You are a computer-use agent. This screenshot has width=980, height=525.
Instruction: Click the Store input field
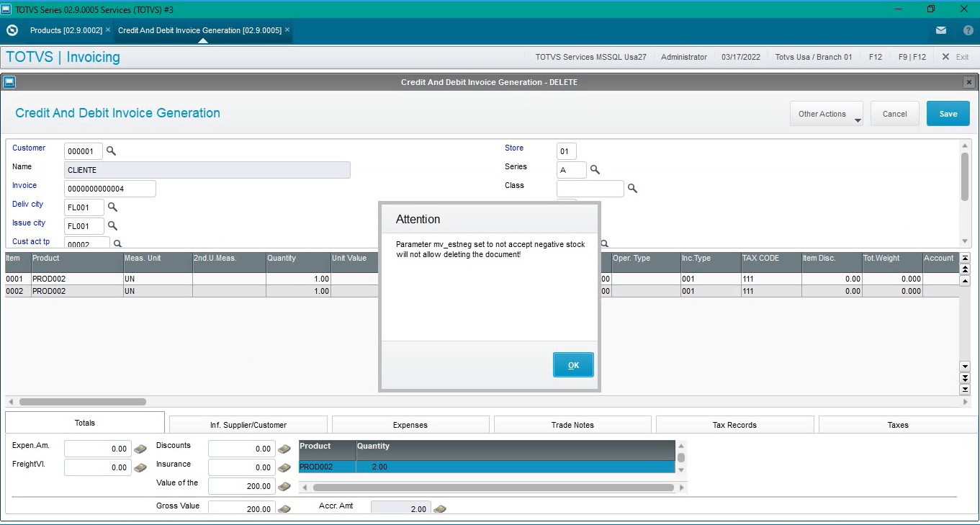[566, 151]
